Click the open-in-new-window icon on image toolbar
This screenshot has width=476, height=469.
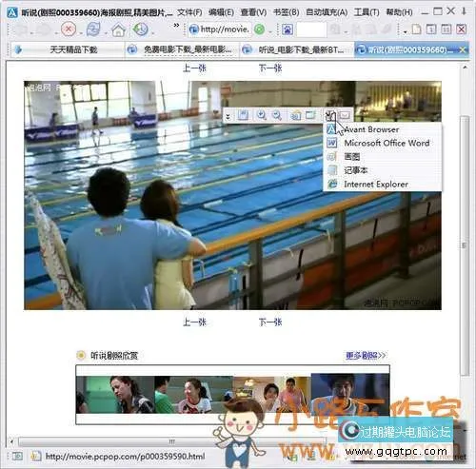310,115
